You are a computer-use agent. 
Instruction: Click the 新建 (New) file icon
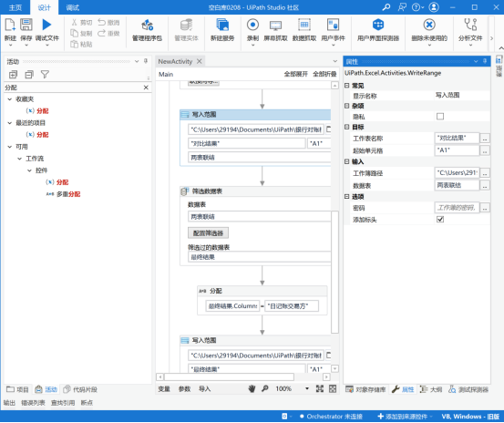tap(10, 25)
